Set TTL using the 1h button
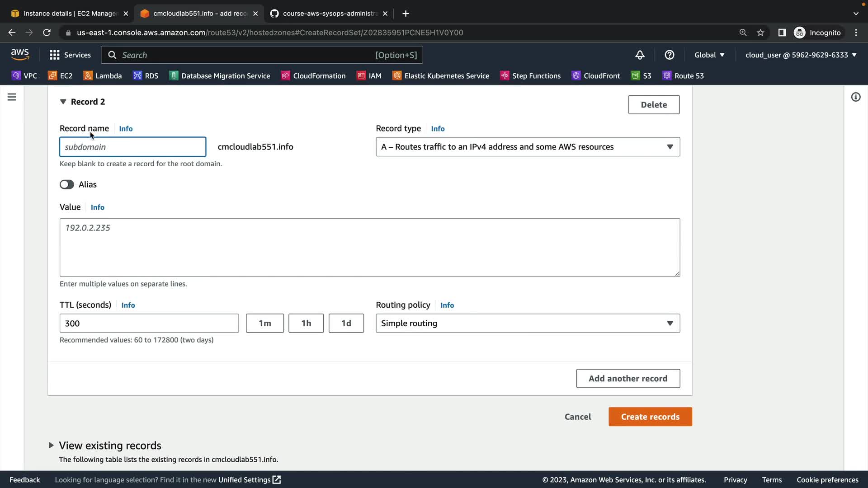This screenshot has height=488, width=868. coord(306,324)
